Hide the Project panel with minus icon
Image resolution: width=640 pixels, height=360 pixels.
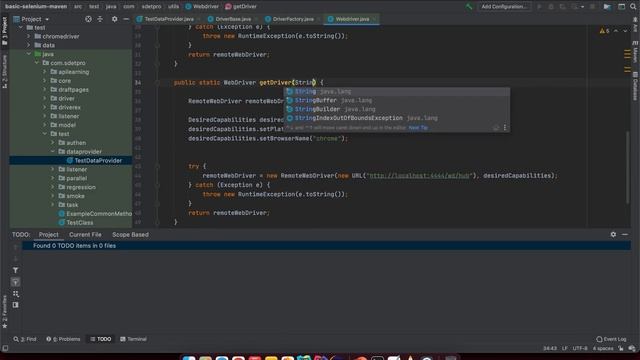[126, 19]
